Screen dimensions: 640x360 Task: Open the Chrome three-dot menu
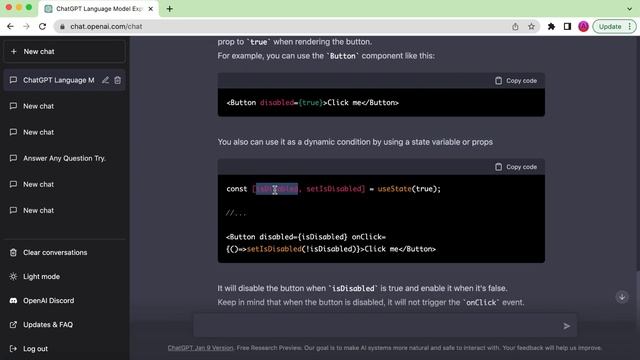click(630, 27)
